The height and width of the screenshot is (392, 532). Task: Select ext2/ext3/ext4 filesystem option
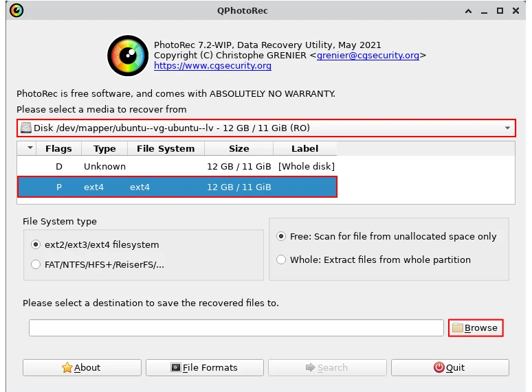tap(36, 244)
